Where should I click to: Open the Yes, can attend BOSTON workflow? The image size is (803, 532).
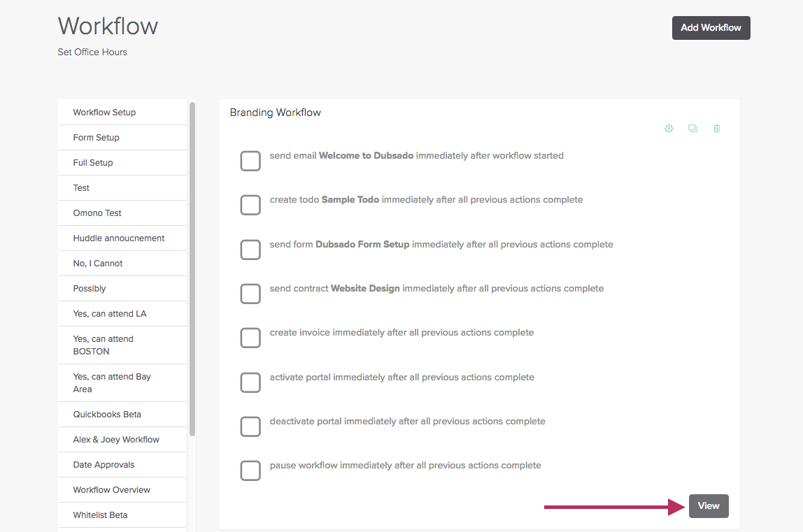(x=104, y=345)
